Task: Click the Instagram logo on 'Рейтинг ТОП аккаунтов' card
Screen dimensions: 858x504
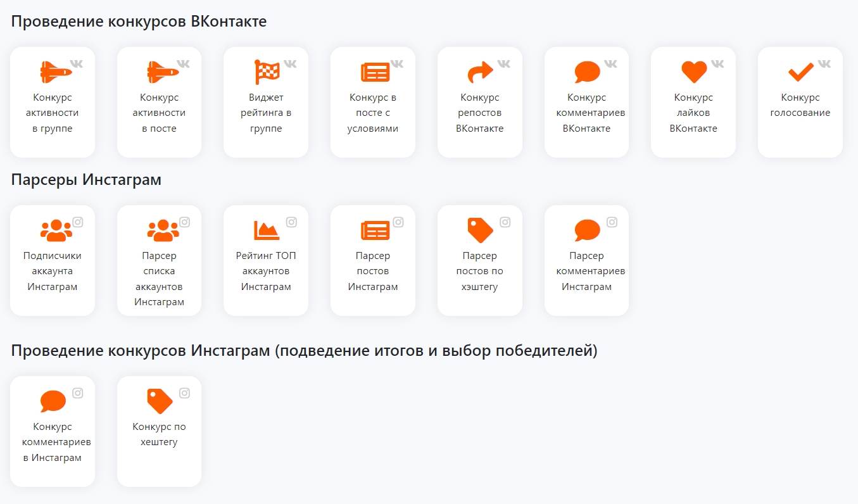Action: 291,222
